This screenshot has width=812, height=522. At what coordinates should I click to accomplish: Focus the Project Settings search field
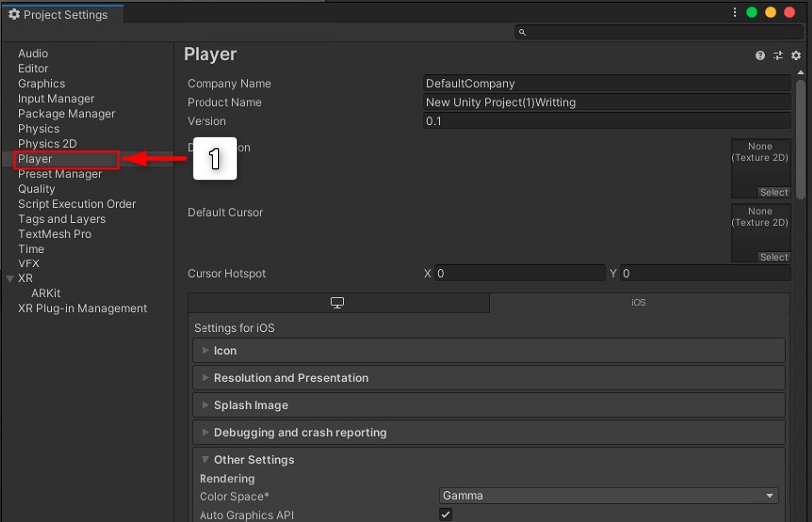click(x=658, y=32)
